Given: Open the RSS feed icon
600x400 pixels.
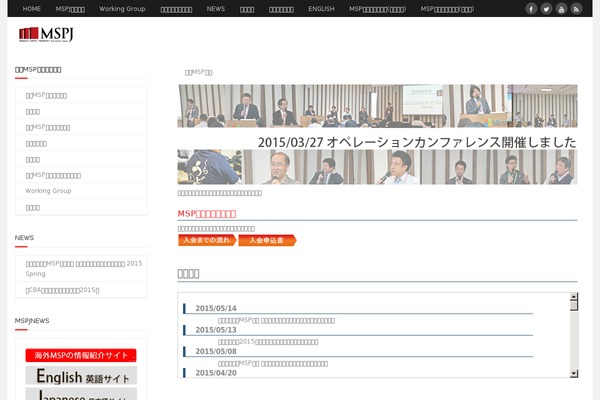Looking at the screenshot, I should (576, 8).
